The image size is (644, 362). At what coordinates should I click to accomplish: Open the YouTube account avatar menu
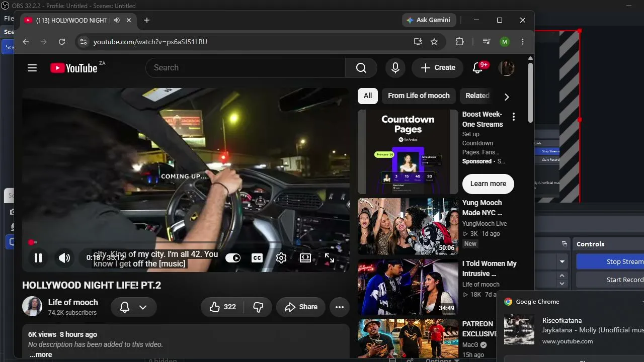click(507, 68)
